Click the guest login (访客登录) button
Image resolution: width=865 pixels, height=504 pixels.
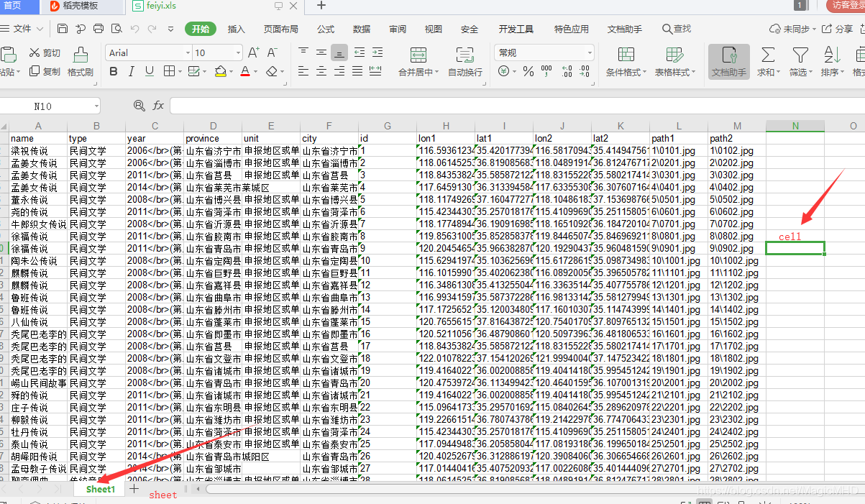[846, 5]
